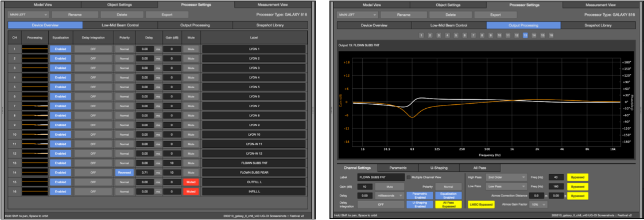The image size is (644, 220).
Task: Edit High Pass frequency field showing 40
Action: pos(556,178)
